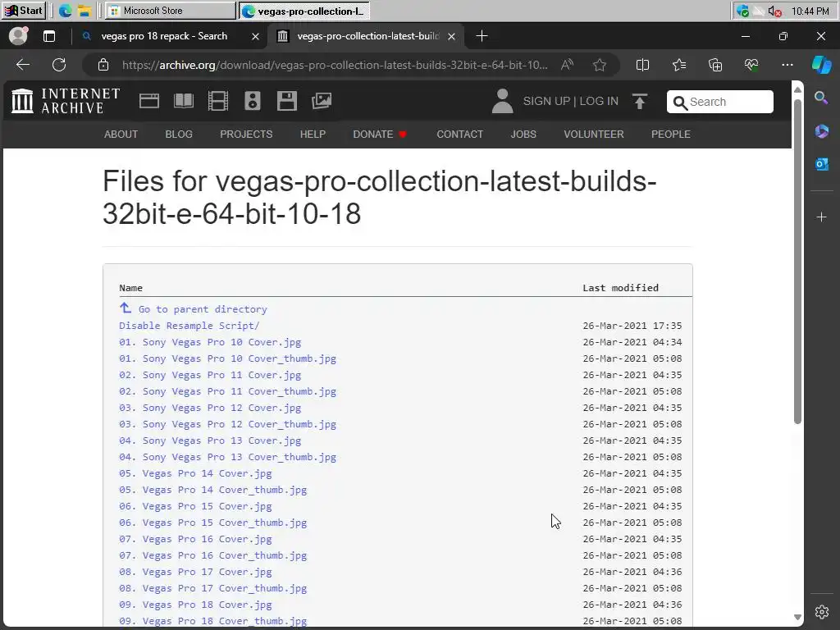Open the JOBS menu item
The image size is (840, 630).
(523, 134)
